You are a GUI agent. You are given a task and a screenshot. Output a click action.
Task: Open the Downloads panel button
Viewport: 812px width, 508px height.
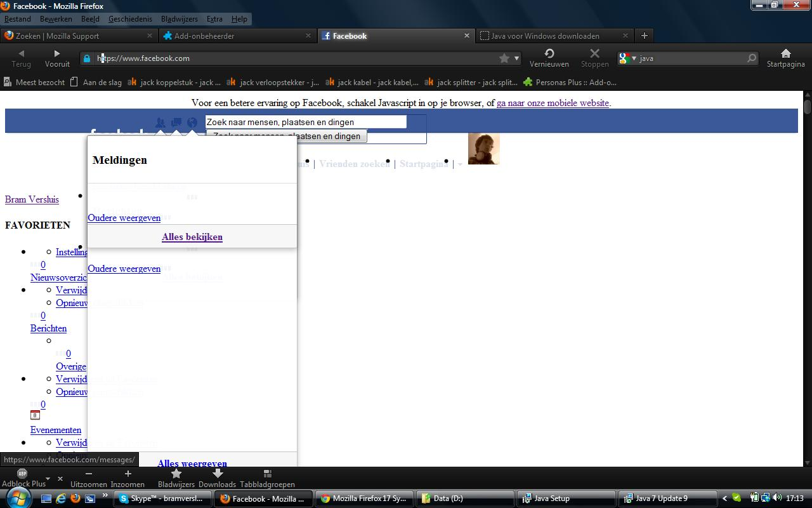(217, 478)
